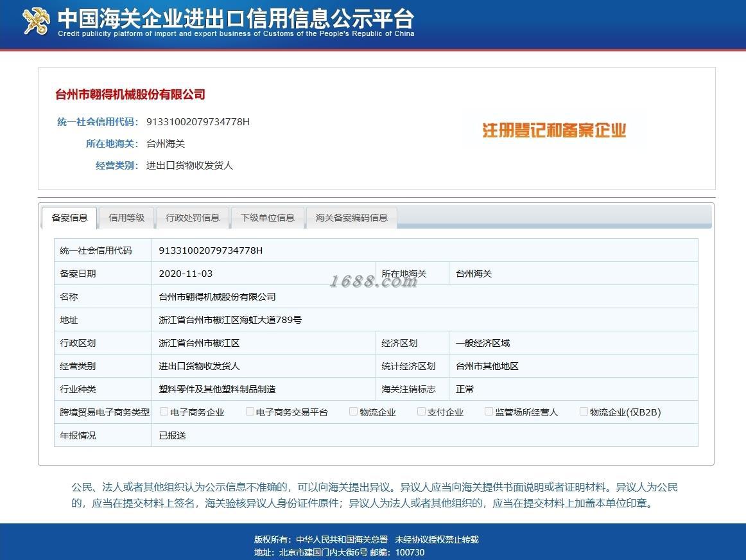Enable the 支付企业 checkbox
746x560 pixels.
422,412
